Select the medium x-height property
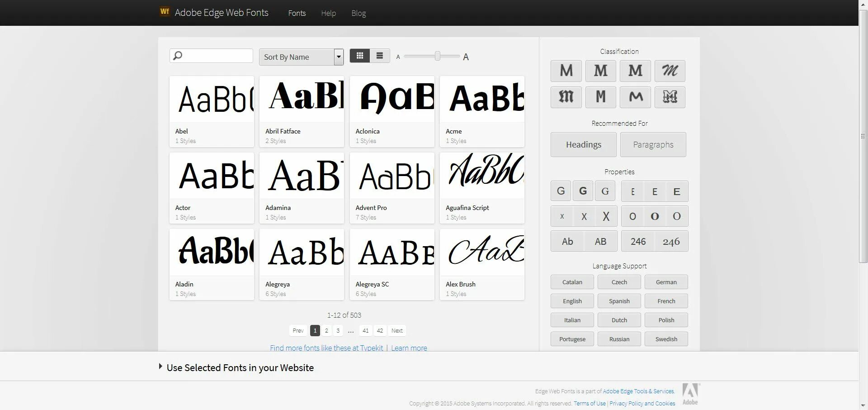This screenshot has height=410, width=868. (584, 216)
